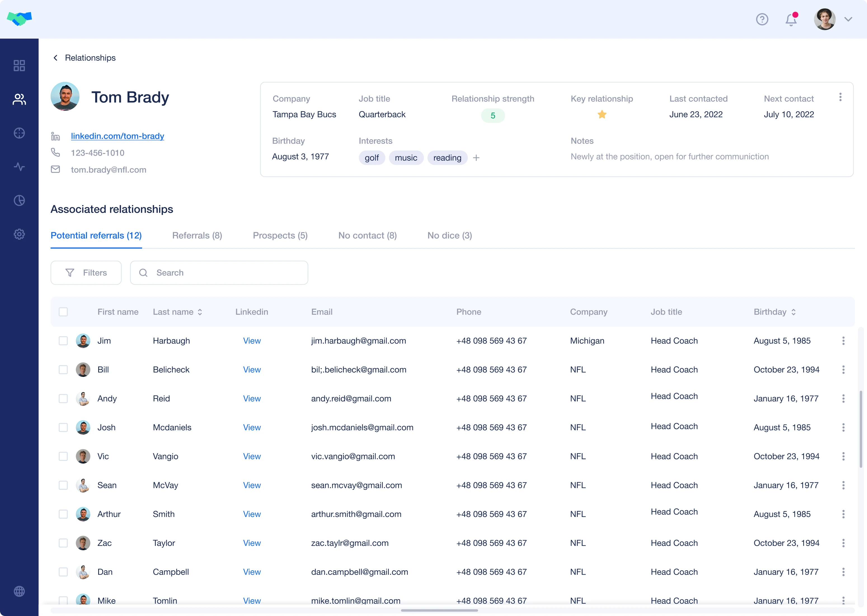Click the notifications bell with red badge

tap(790, 19)
